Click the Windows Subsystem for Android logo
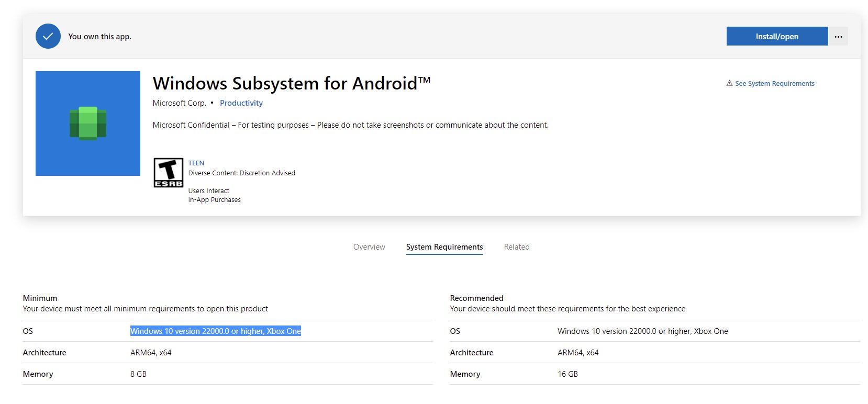868x404 pixels. click(88, 124)
